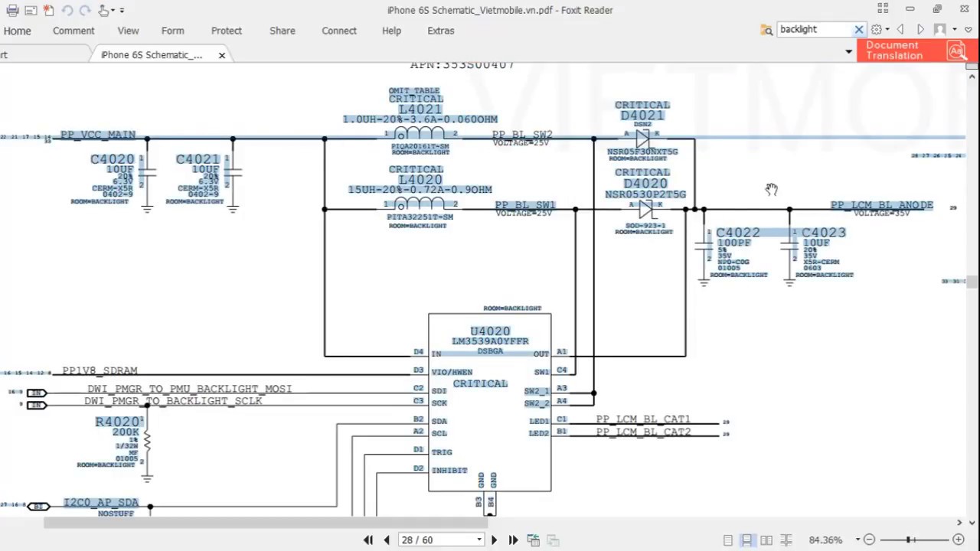This screenshot has width=980, height=551.
Task: Switch to single page view mode
Action: click(x=728, y=540)
